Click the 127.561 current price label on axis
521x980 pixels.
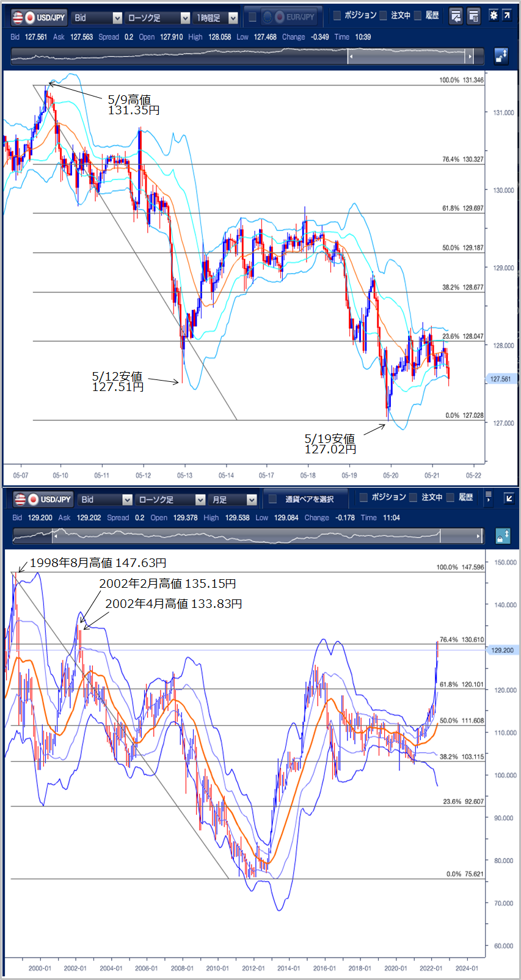click(501, 379)
